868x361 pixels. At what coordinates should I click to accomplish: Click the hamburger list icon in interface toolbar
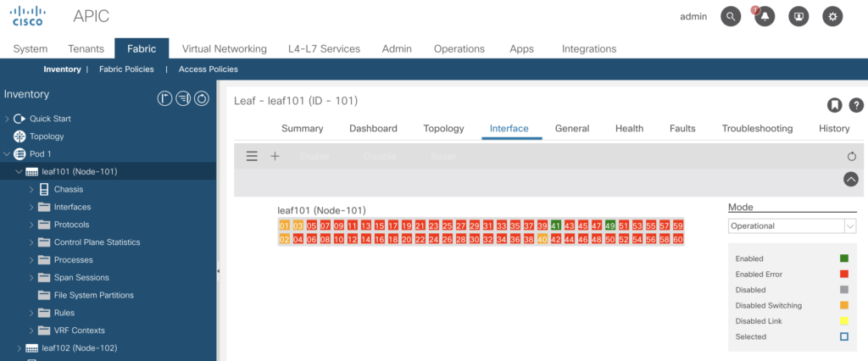[252, 156]
